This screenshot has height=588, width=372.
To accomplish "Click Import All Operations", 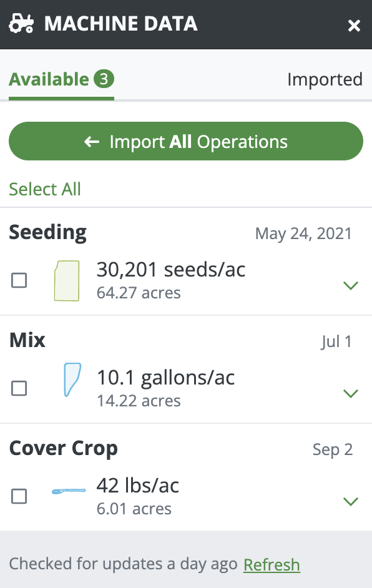I will (x=186, y=141).
